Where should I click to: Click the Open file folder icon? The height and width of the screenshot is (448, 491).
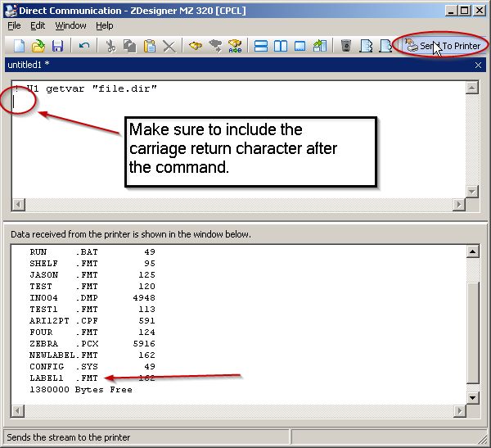tap(38, 46)
